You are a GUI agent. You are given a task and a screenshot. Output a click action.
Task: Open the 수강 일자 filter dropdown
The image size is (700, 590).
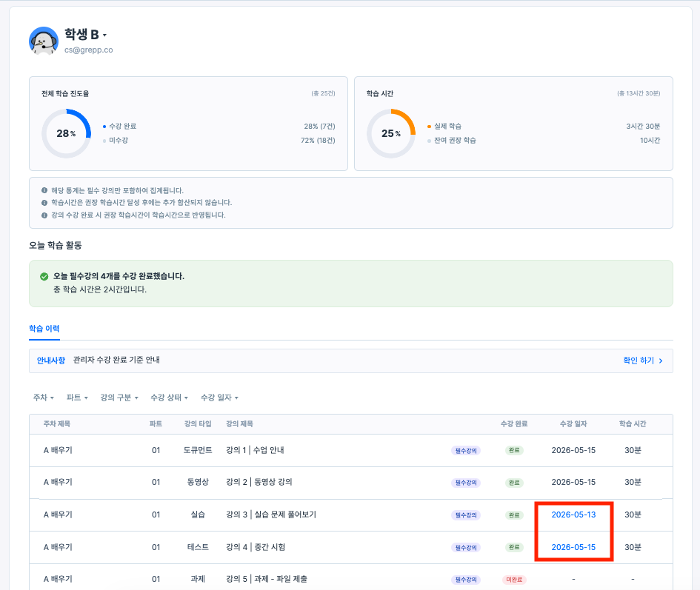(219, 398)
